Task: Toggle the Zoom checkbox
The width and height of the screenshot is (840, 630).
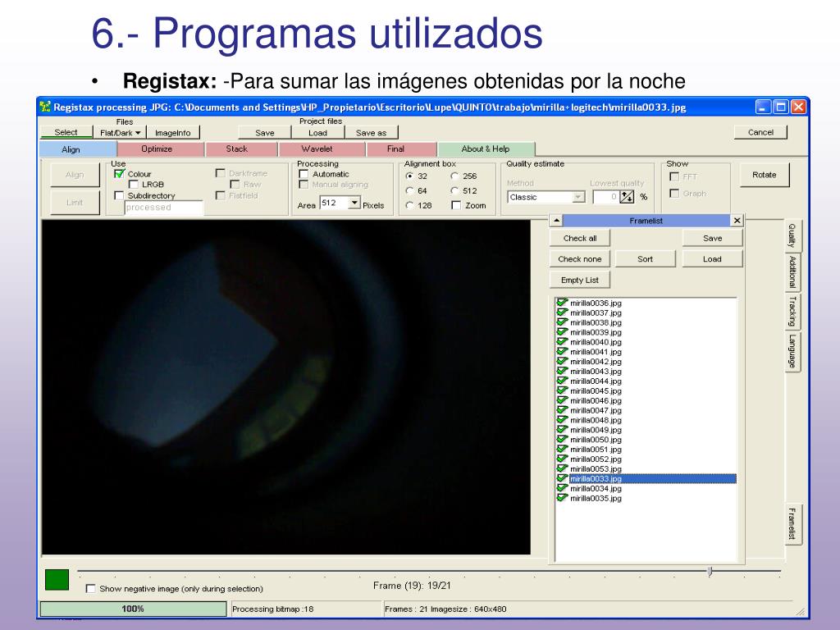Action: (x=456, y=205)
